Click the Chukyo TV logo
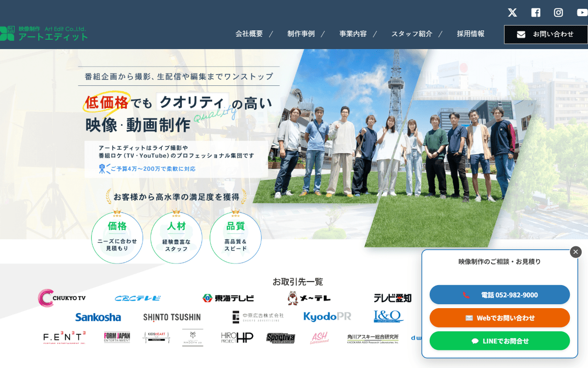This screenshot has width=588, height=368. point(62,298)
